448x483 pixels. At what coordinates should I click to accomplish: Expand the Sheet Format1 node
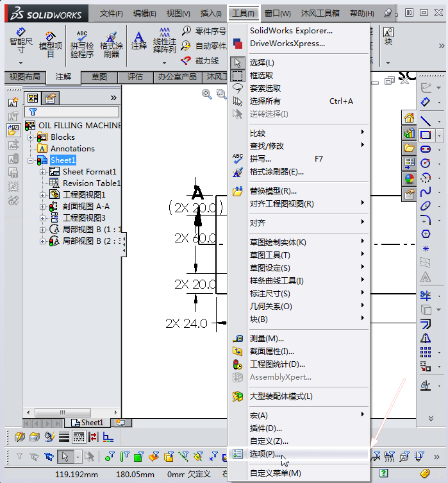click(x=42, y=172)
